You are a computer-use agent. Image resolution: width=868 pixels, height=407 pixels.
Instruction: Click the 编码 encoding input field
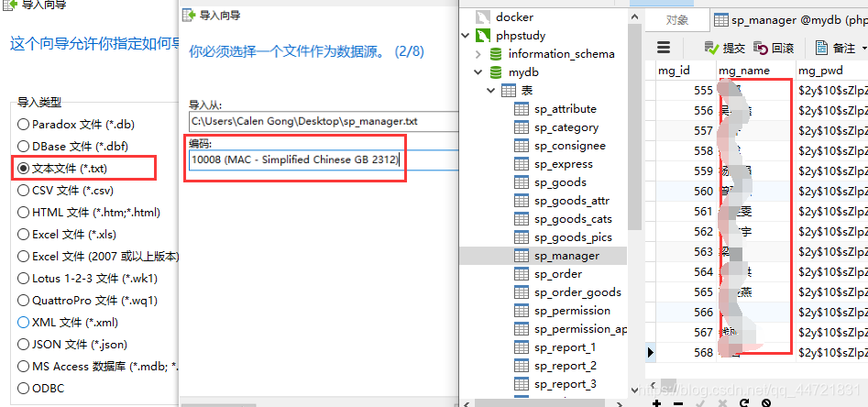(324, 160)
